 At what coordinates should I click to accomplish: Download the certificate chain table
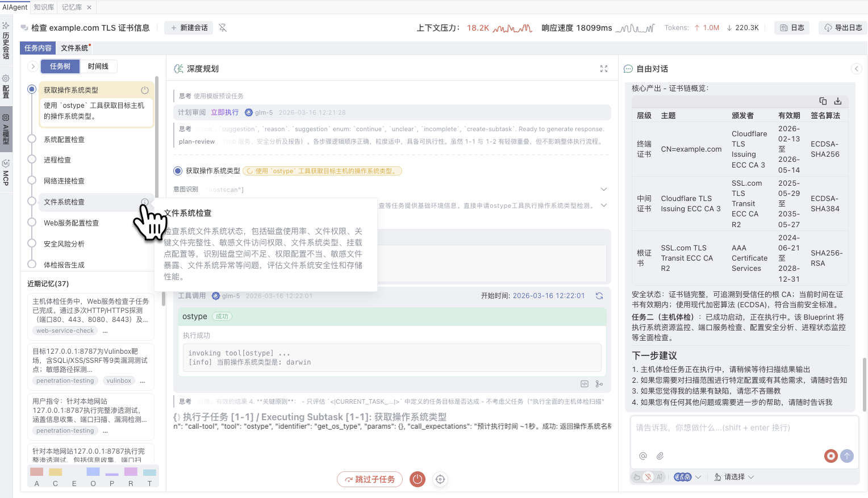coord(837,101)
